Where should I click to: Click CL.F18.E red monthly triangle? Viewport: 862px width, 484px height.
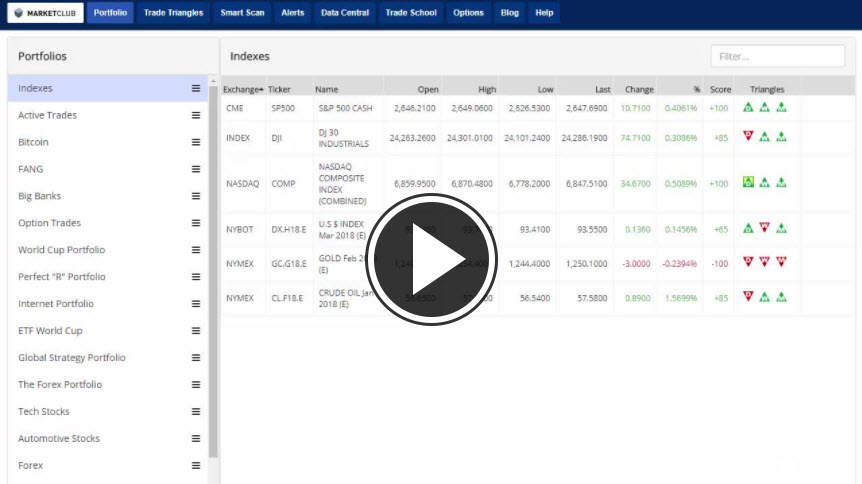[748, 296]
